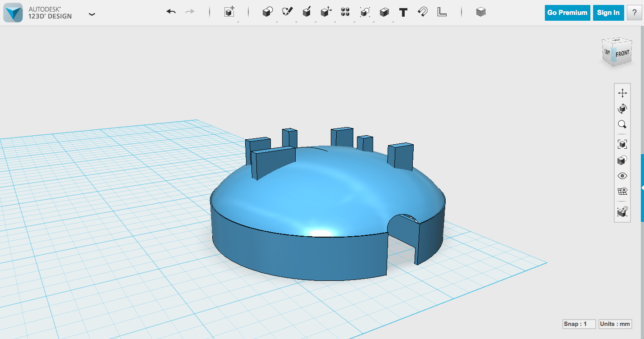Image resolution: width=644 pixels, height=339 pixels.
Task: Toggle grid visibility in the right sidebar
Action: pos(622,191)
